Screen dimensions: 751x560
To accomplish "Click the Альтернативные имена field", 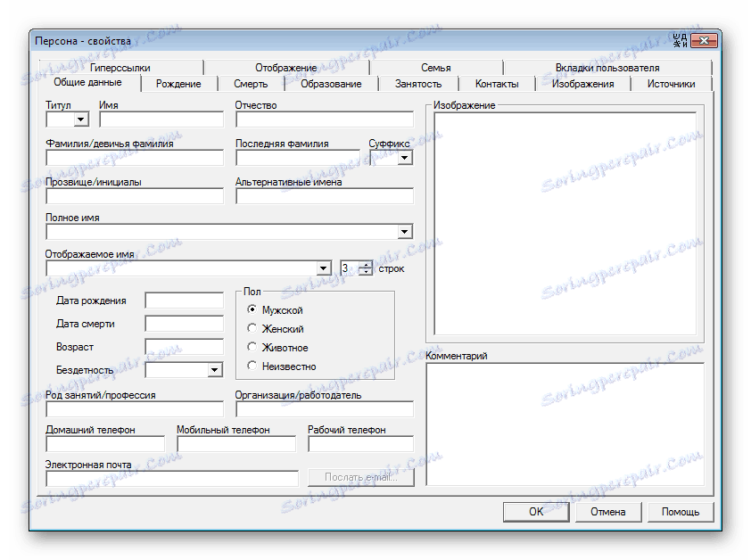I will coord(325,196).
